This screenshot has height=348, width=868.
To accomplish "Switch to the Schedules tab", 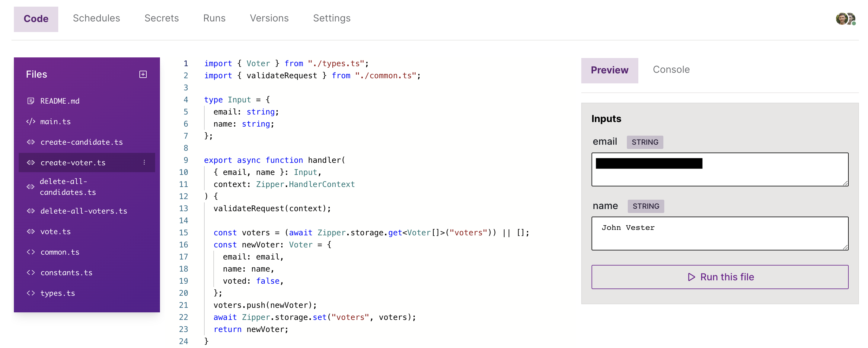I will (96, 18).
